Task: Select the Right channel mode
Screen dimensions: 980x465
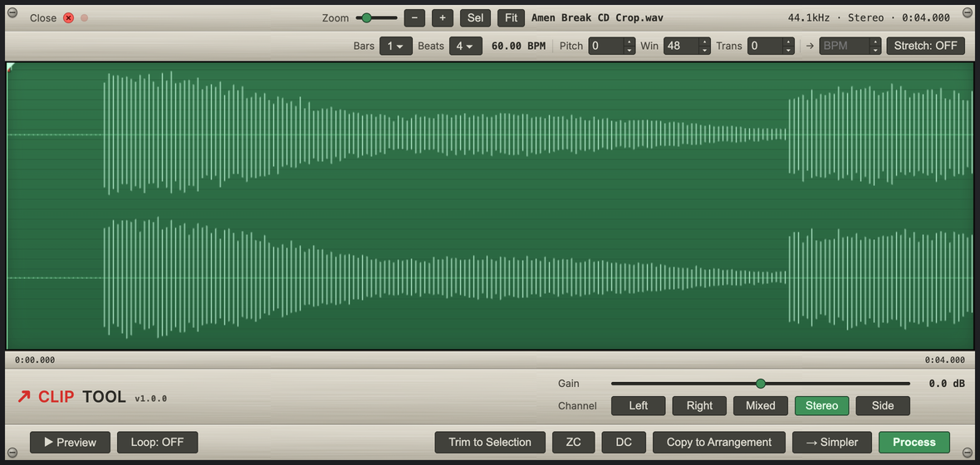Action: click(699, 405)
